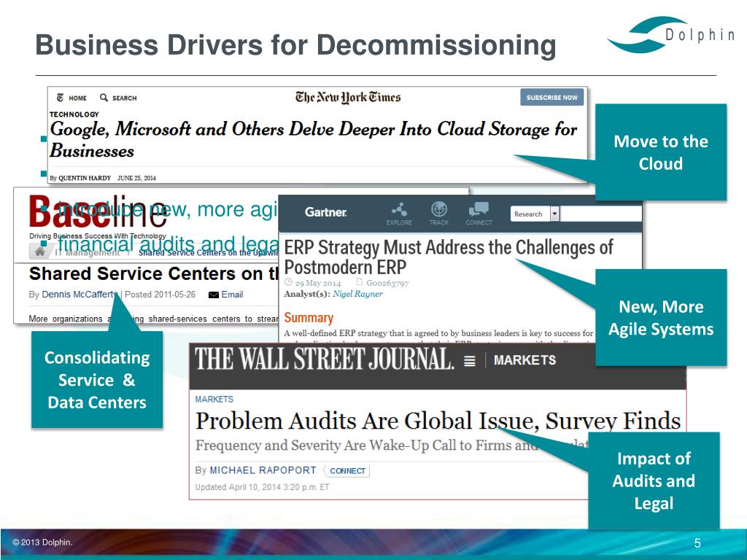Click the slide title Business Drivers for Decommissioning
This screenshot has height=560, width=747.
click(x=296, y=45)
